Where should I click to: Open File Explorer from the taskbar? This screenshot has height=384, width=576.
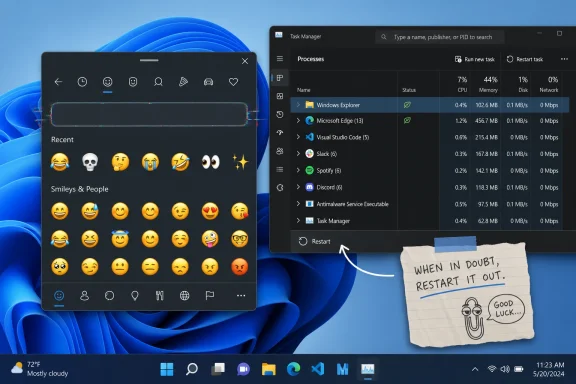tap(269, 369)
